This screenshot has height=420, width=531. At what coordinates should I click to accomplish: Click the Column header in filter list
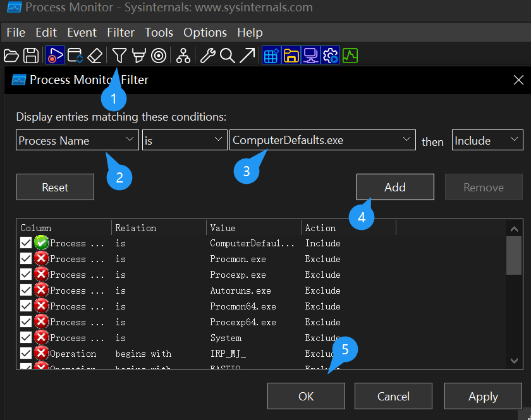[x=64, y=228]
